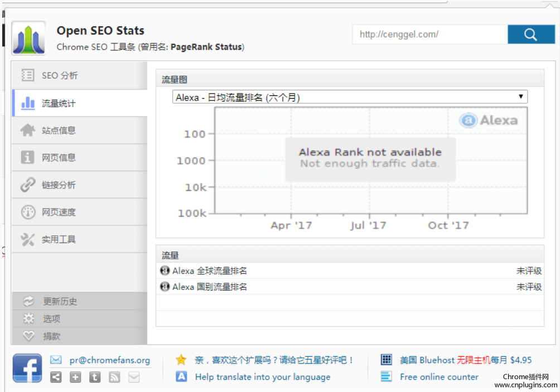Viewport: 560px width, 392px height.
Task: Open 更新历史 in the sidebar
Action: (x=80, y=301)
